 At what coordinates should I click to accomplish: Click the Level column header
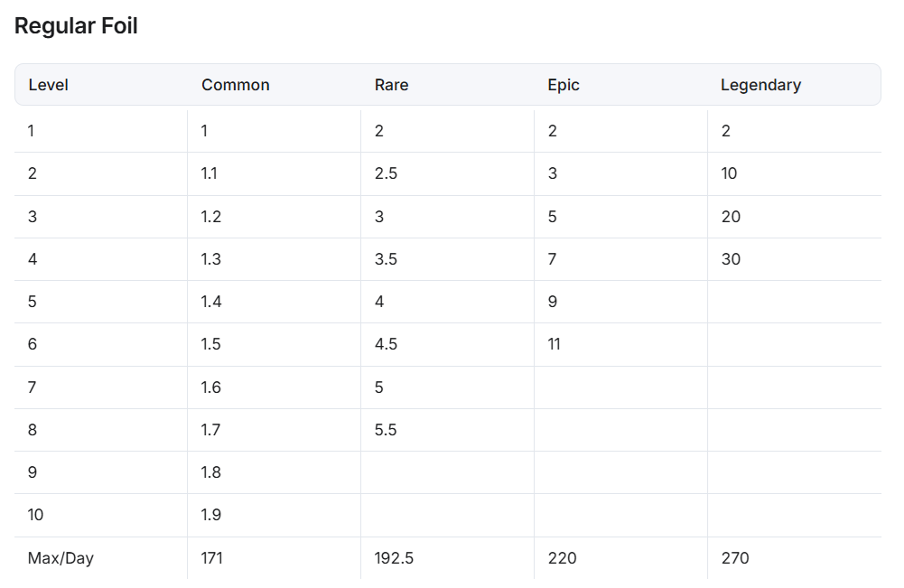(49, 85)
